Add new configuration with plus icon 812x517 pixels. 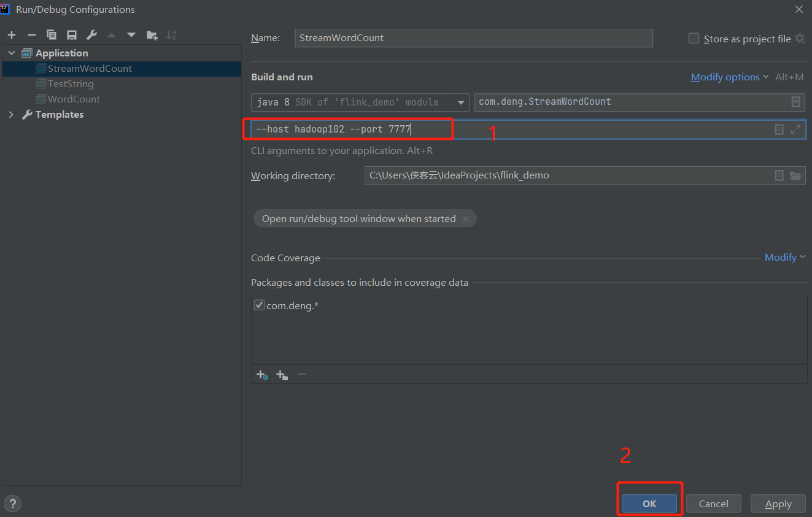click(x=12, y=35)
